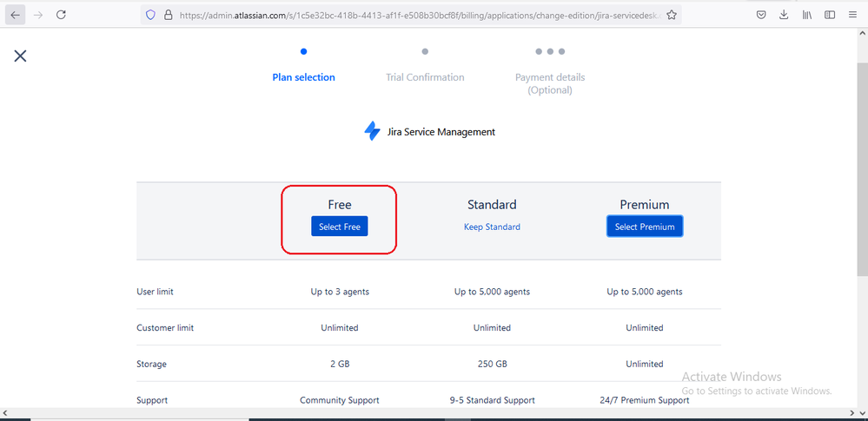
Task: Choose the Select Premium button
Action: tap(644, 227)
